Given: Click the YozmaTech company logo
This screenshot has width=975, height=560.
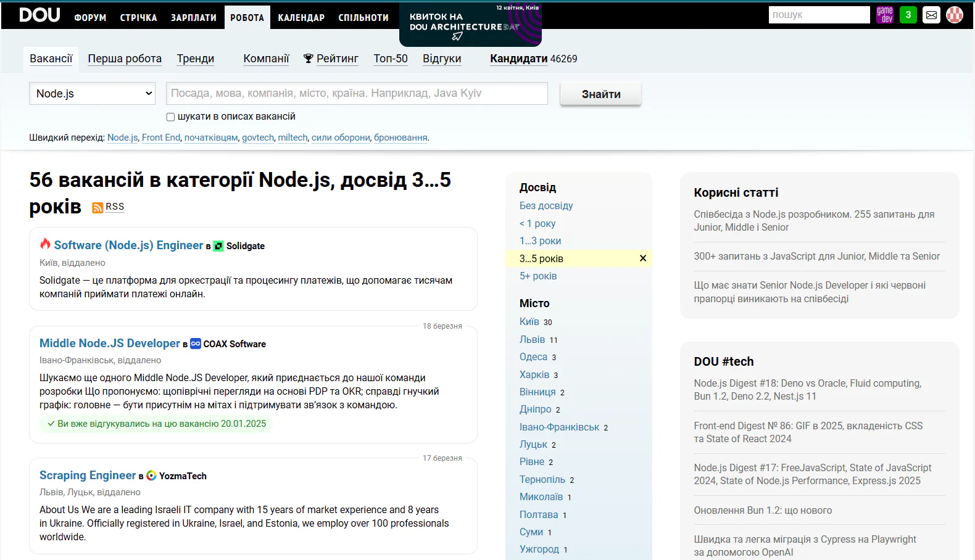Looking at the screenshot, I should point(151,476).
